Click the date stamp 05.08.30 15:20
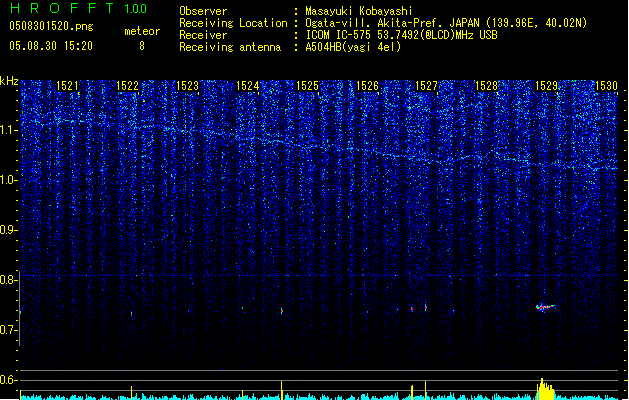 click(x=51, y=46)
